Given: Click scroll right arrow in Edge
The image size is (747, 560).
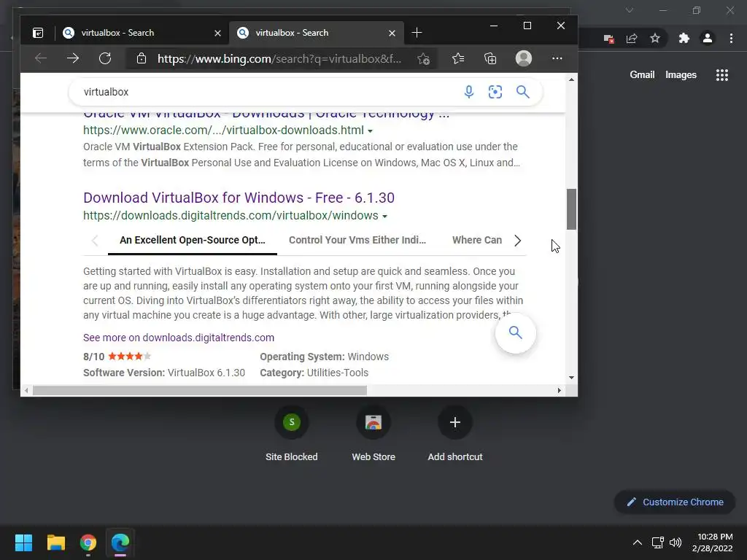Looking at the screenshot, I should pyautogui.click(x=560, y=391).
